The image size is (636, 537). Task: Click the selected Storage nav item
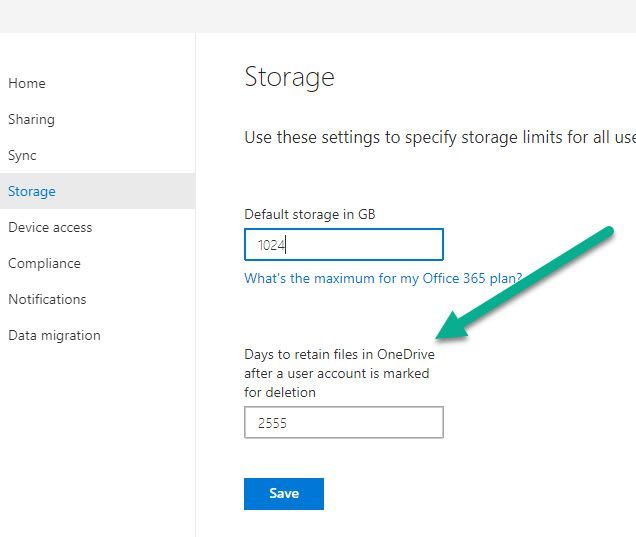[x=32, y=191]
